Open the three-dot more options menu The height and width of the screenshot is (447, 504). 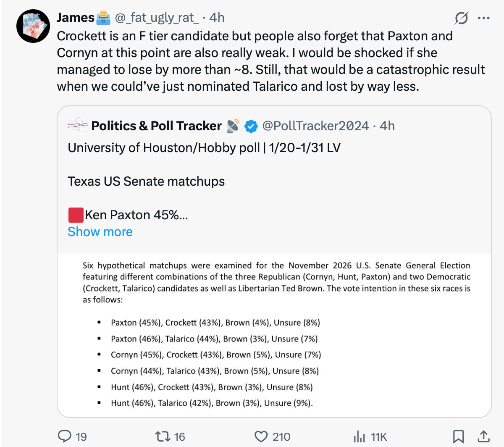484,18
